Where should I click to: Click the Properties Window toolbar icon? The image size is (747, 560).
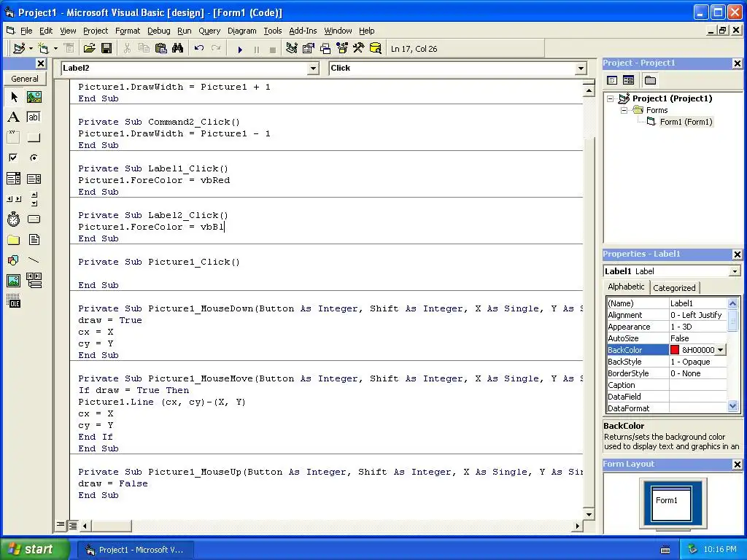point(309,49)
